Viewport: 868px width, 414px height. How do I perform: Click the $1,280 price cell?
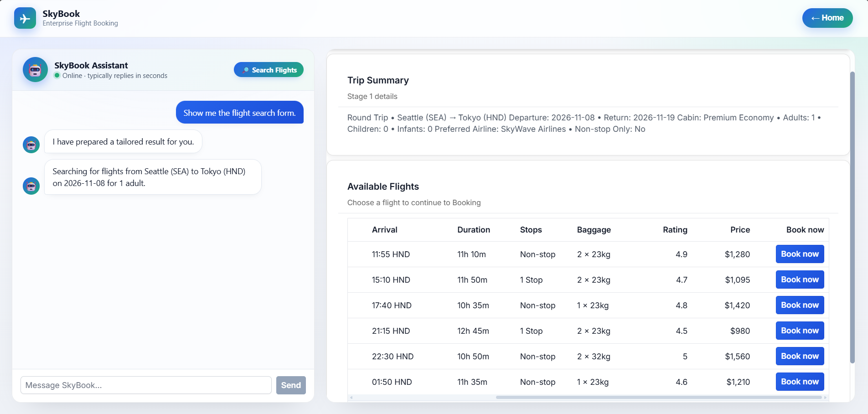(x=737, y=254)
